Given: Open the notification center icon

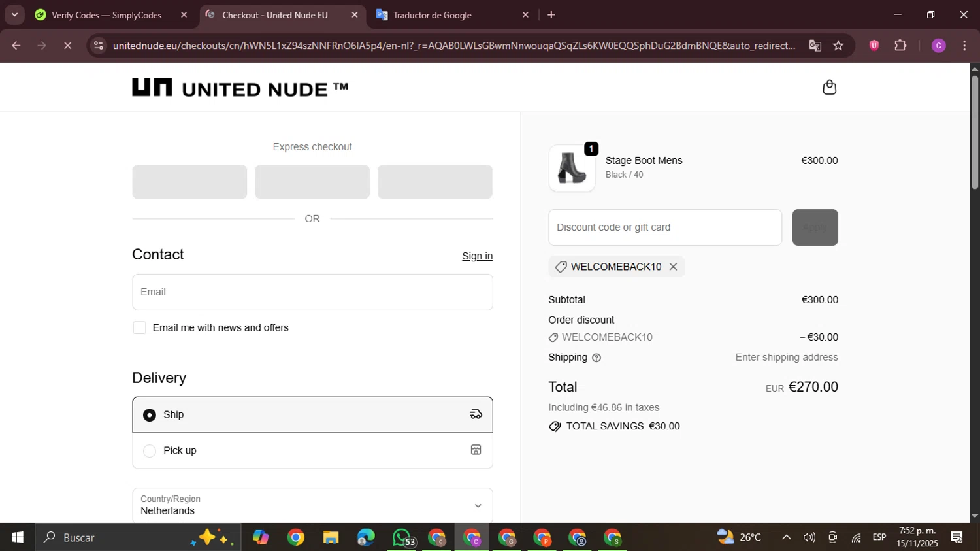Looking at the screenshot, I should [x=957, y=537].
